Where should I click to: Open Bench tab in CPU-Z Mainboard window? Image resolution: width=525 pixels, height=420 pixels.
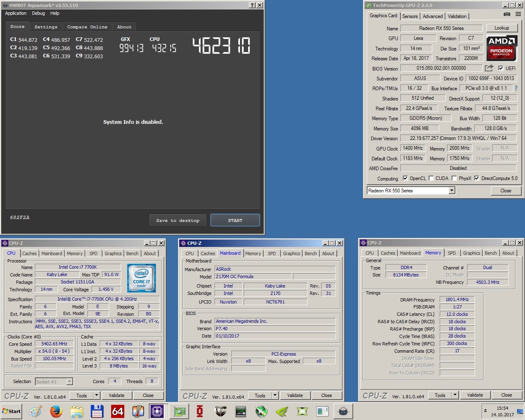coord(310,253)
